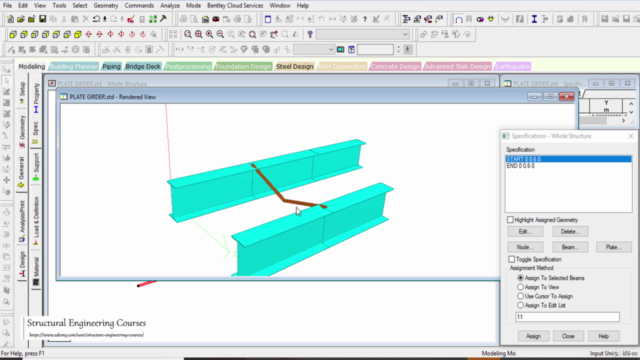
Task: Switch to the Steel Design tab
Action: [x=295, y=66]
